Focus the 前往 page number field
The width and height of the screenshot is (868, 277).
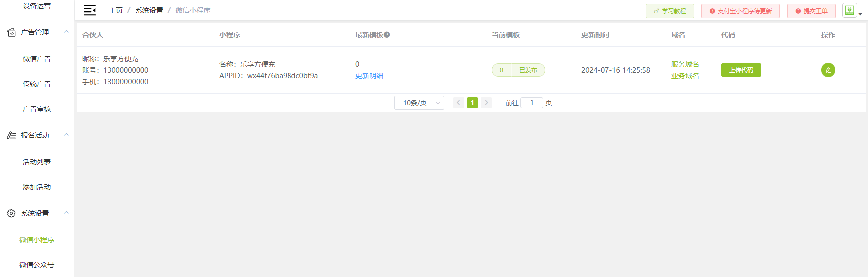pos(532,103)
